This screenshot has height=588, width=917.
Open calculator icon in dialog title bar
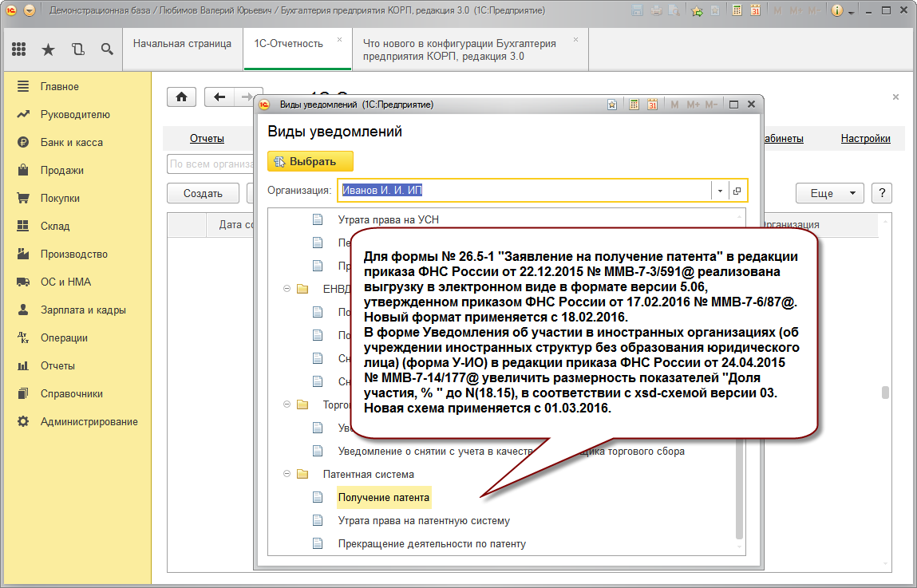pyautogui.click(x=634, y=105)
